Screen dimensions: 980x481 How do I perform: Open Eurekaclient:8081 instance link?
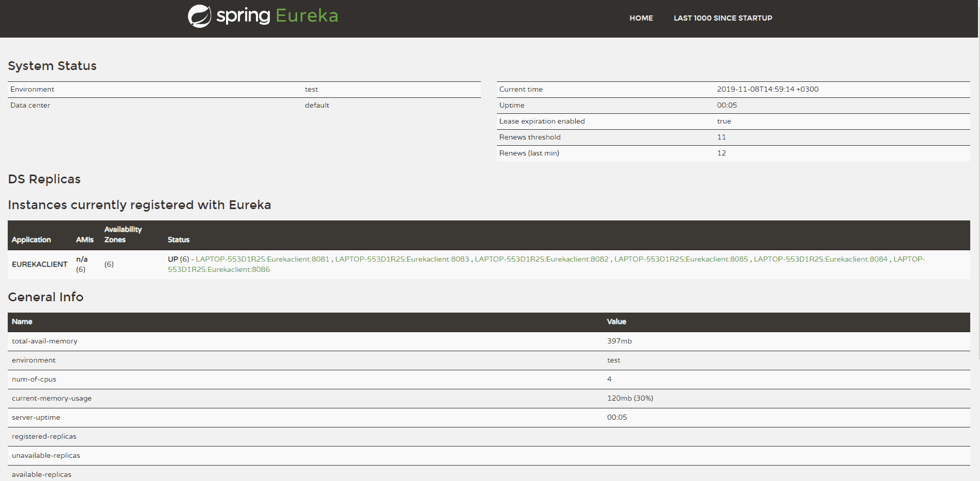263,259
